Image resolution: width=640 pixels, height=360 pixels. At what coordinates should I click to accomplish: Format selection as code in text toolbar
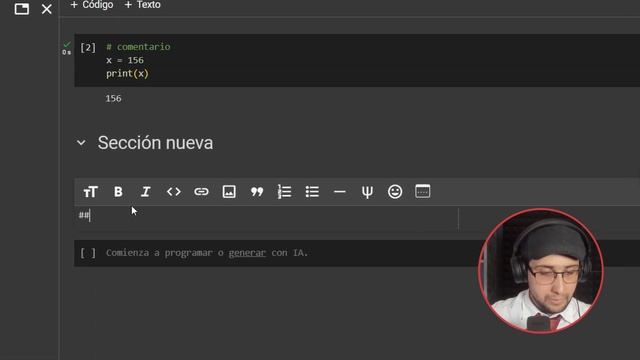(x=173, y=192)
